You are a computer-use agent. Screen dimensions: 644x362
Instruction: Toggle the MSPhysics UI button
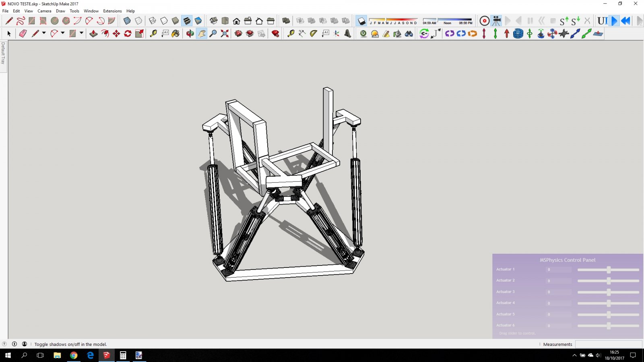[602, 21]
